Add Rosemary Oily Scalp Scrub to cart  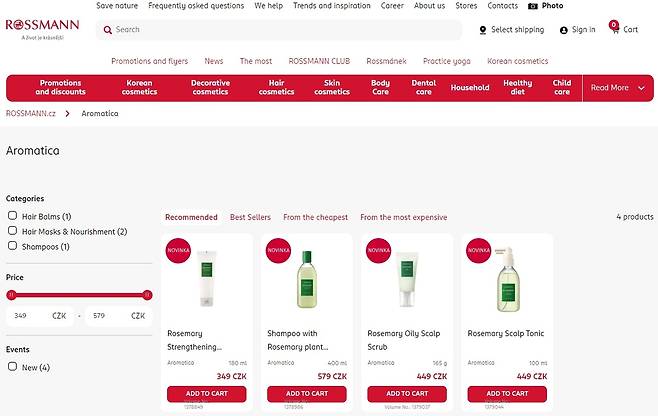(x=407, y=394)
